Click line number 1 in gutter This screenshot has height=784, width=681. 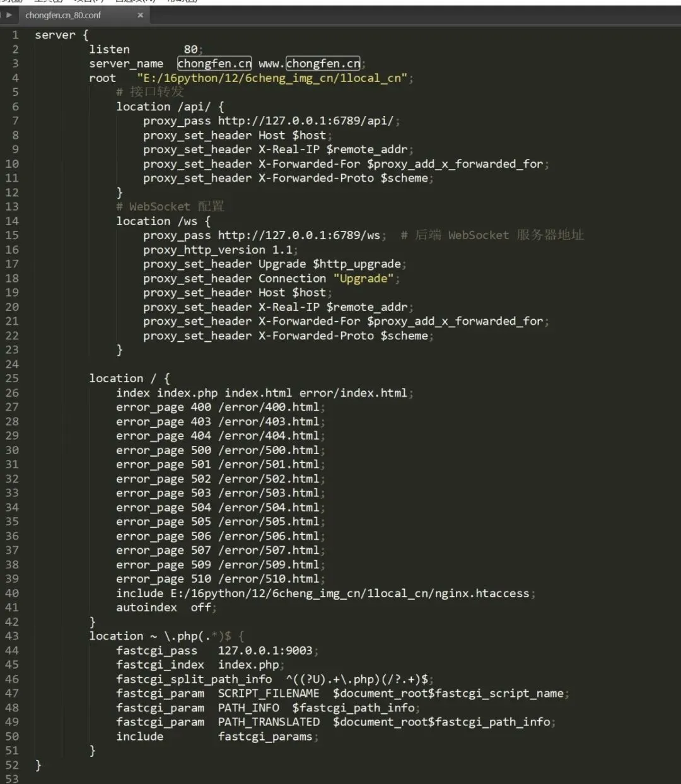click(x=15, y=35)
